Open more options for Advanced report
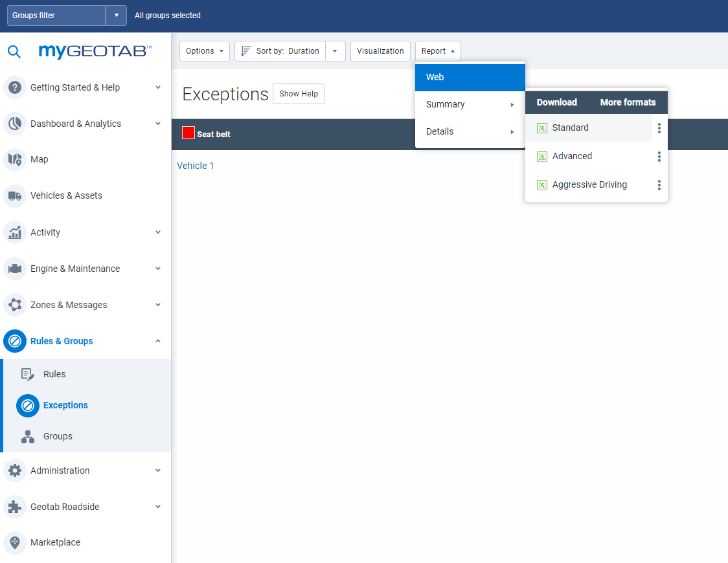This screenshot has width=728, height=563. 659,157
